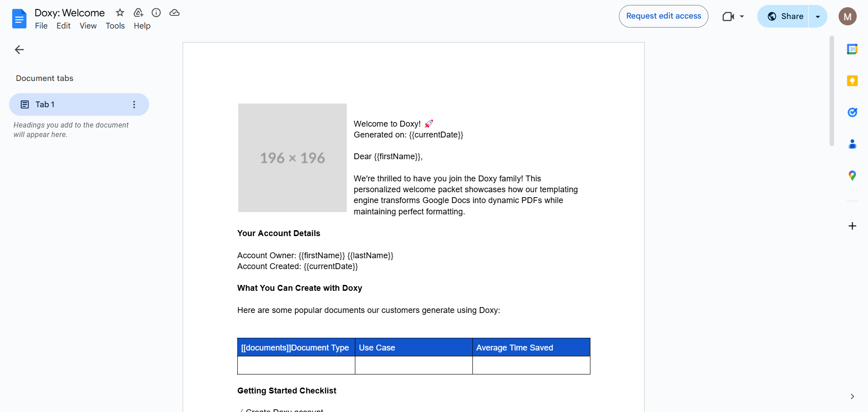Viewport: 868px width, 412px height.
Task: Open the document info icon
Action: tap(156, 13)
